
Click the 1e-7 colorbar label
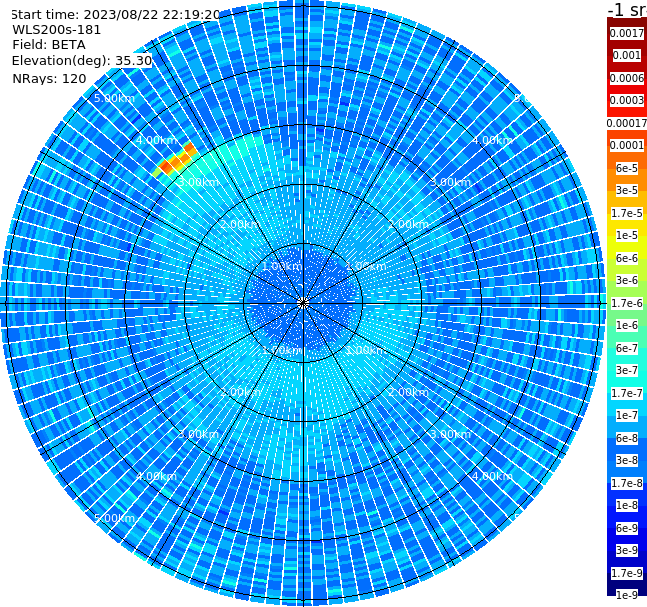tap(627, 415)
